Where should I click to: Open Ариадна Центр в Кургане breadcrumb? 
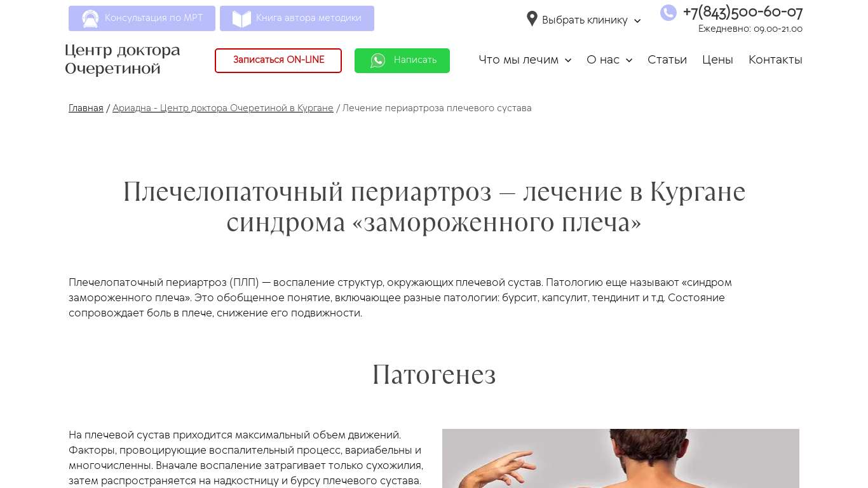click(223, 109)
